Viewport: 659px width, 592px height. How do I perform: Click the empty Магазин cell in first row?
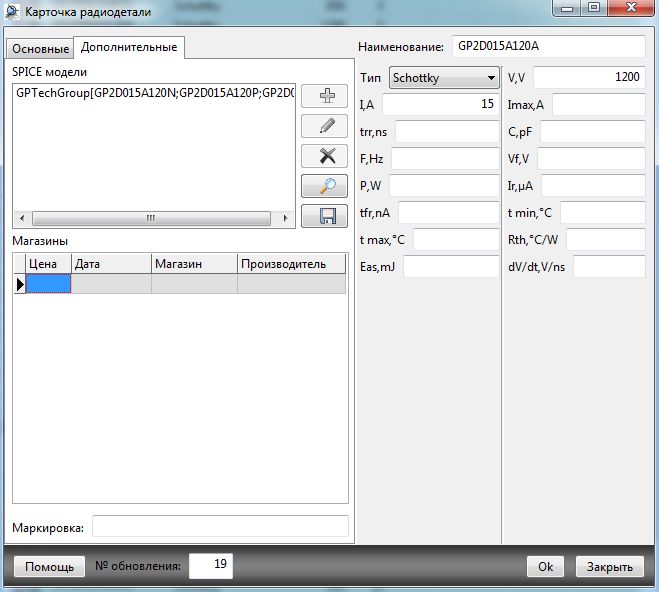click(194, 284)
